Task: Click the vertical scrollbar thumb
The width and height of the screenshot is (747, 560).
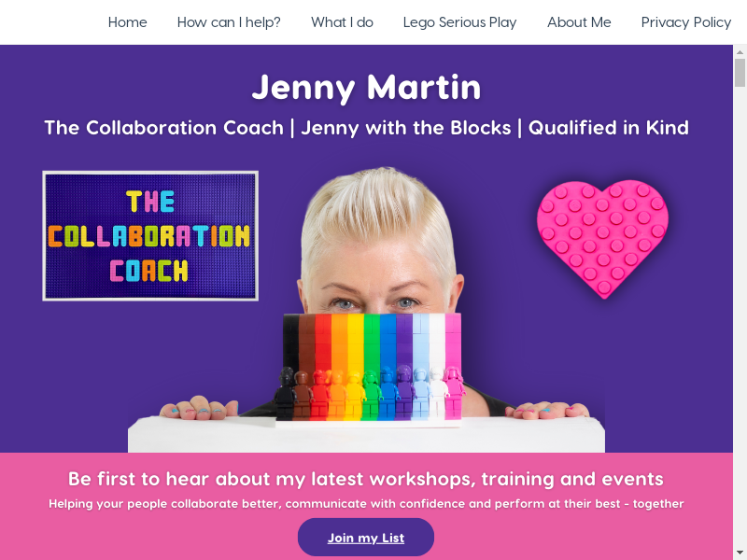Action: pyautogui.click(x=740, y=73)
